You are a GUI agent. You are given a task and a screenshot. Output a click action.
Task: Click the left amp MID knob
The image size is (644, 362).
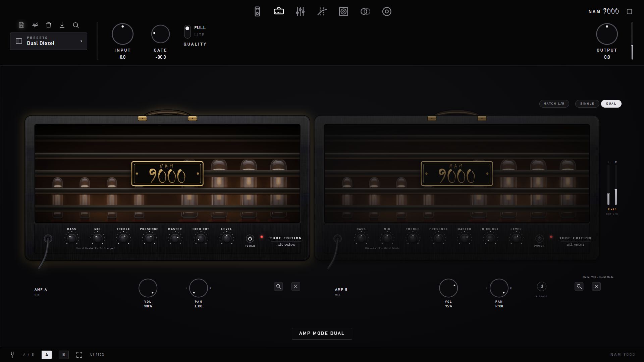(98, 239)
